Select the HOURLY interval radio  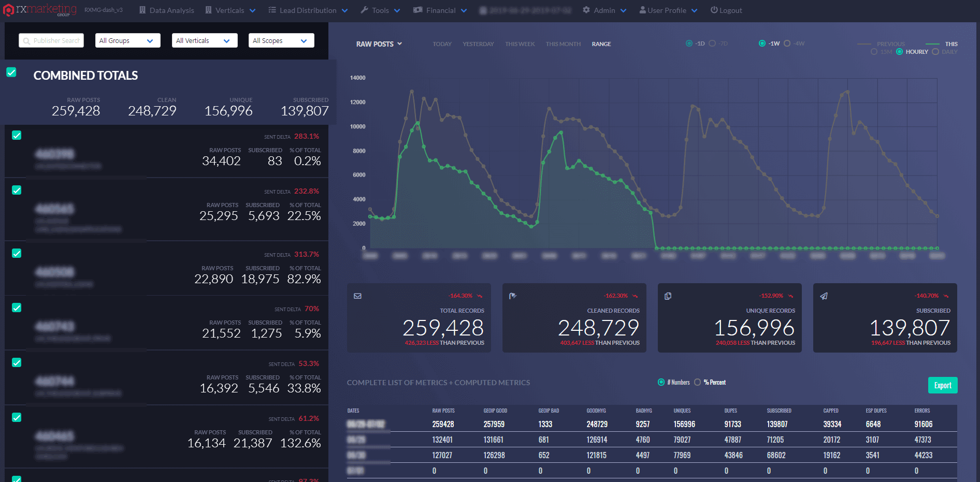coord(899,52)
